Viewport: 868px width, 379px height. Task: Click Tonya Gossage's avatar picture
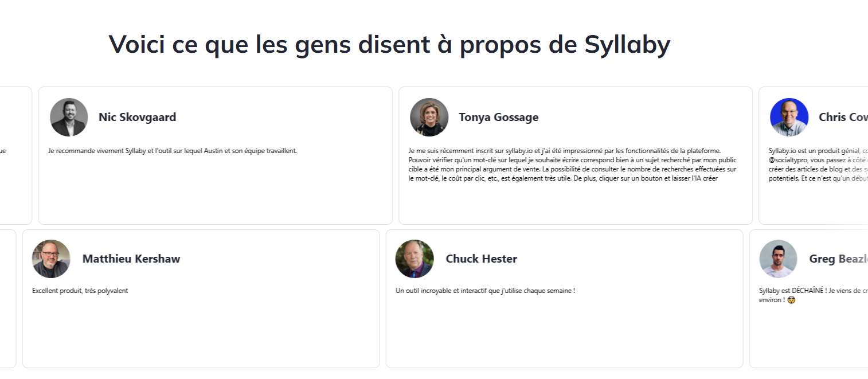(429, 117)
